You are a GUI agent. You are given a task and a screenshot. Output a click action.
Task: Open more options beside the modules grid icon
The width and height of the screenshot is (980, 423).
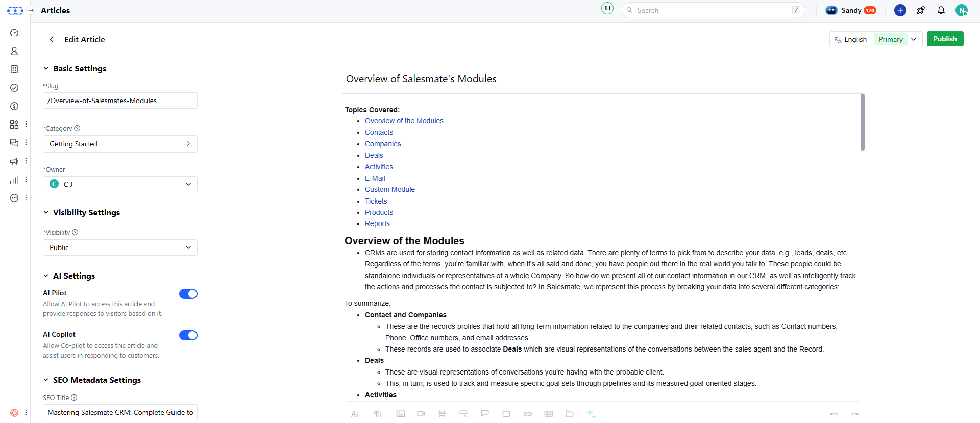tap(26, 125)
